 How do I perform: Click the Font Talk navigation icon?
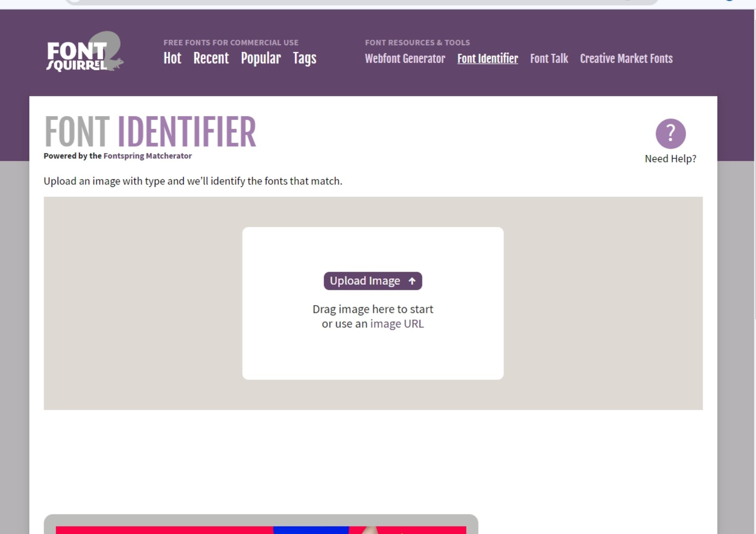pyautogui.click(x=548, y=58)
